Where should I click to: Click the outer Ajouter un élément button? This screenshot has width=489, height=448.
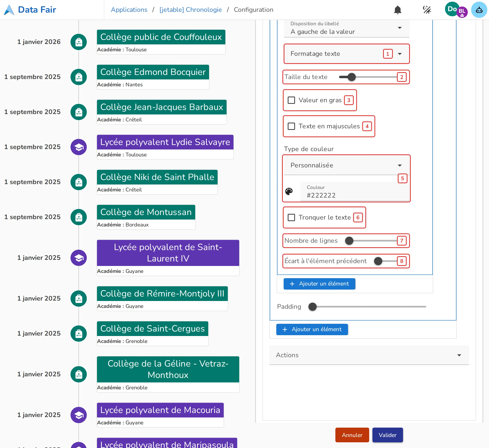pos(312,329)
